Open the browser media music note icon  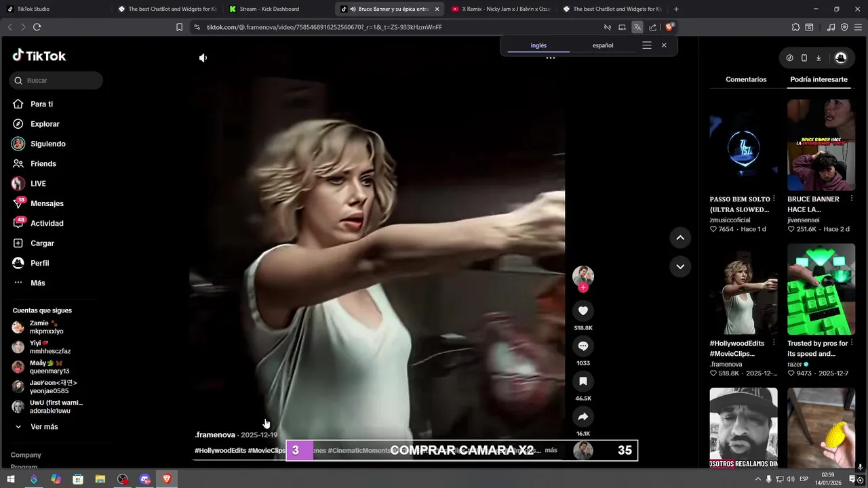pyautogui.click(x=831, y=27)
